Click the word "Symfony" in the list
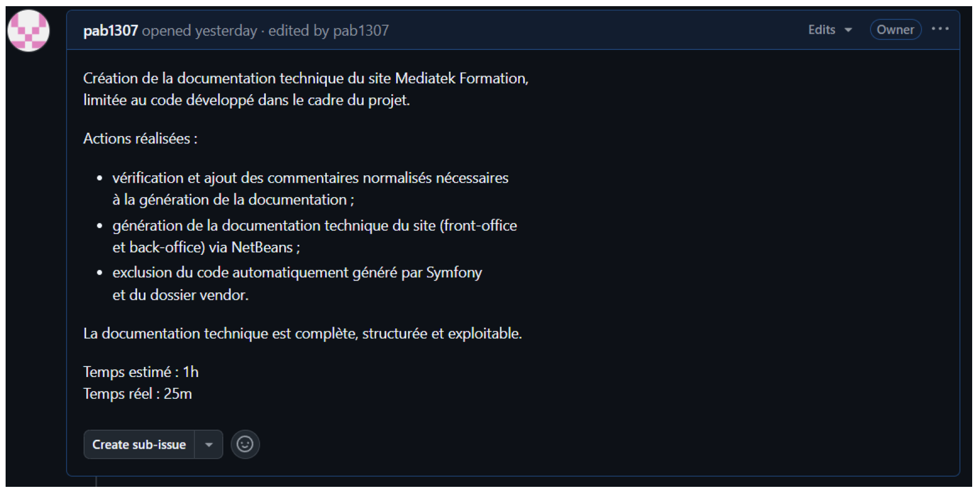The height and width of the screenshot is (493, 980). (454, 273)
